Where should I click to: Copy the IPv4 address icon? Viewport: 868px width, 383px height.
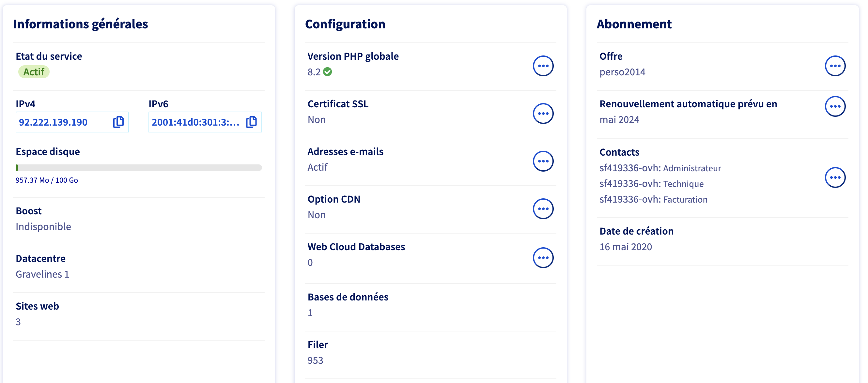point(118,122)
